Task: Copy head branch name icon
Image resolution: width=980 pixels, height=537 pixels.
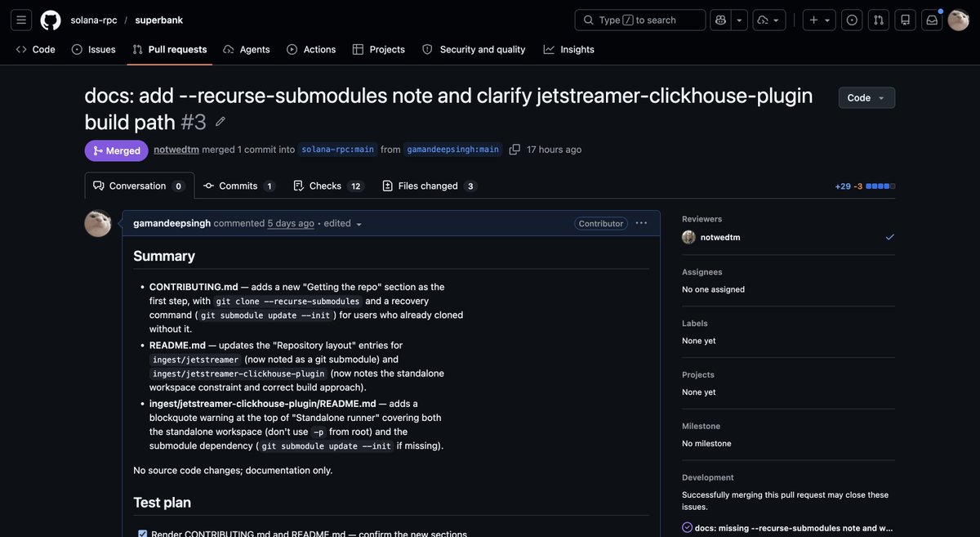Action: coord(514,150)
